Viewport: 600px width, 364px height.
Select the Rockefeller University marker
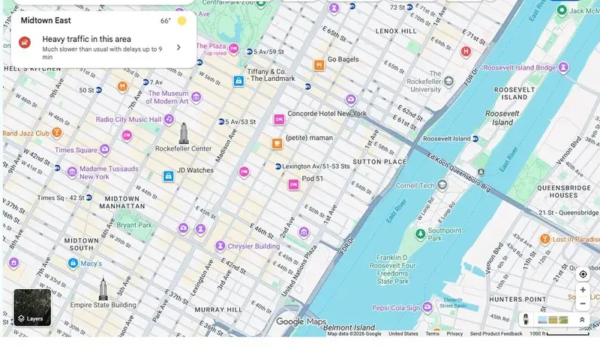(x=448, y=81)
